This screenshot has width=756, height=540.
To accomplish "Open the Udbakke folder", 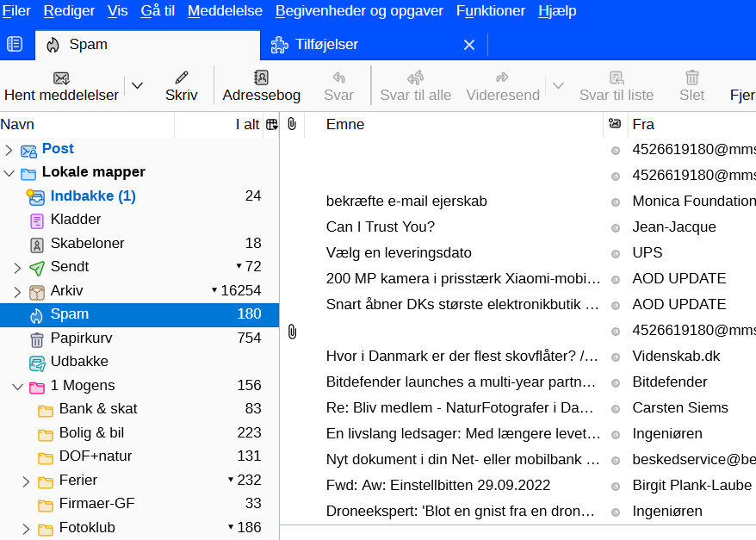I will [x=139, y=362].
